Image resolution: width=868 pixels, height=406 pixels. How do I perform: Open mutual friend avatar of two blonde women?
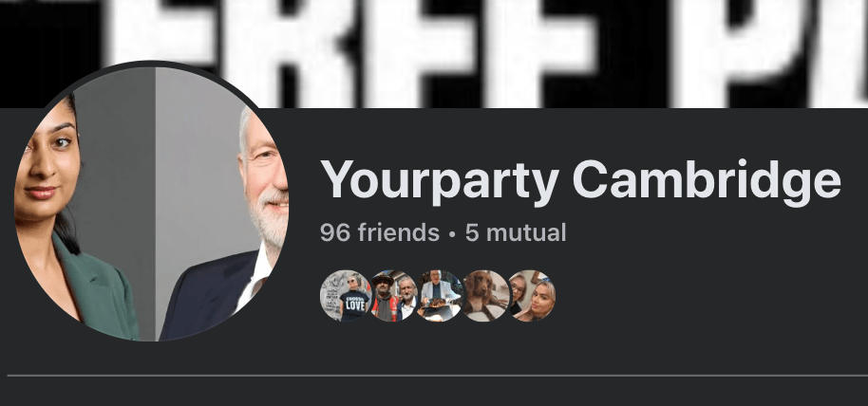pos(532,295)
